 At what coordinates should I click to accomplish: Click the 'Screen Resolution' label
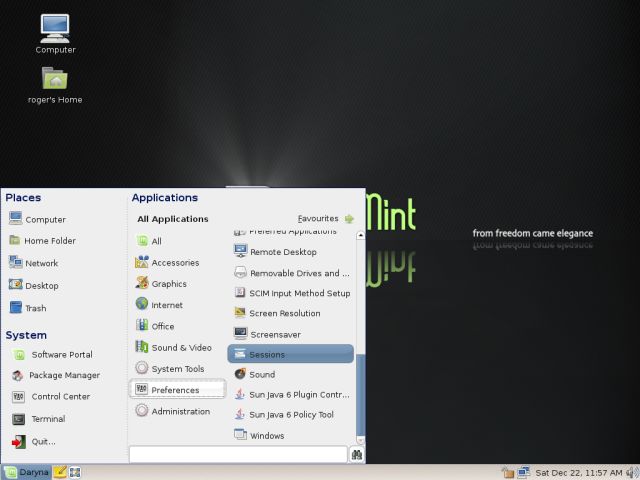(284, 313)
